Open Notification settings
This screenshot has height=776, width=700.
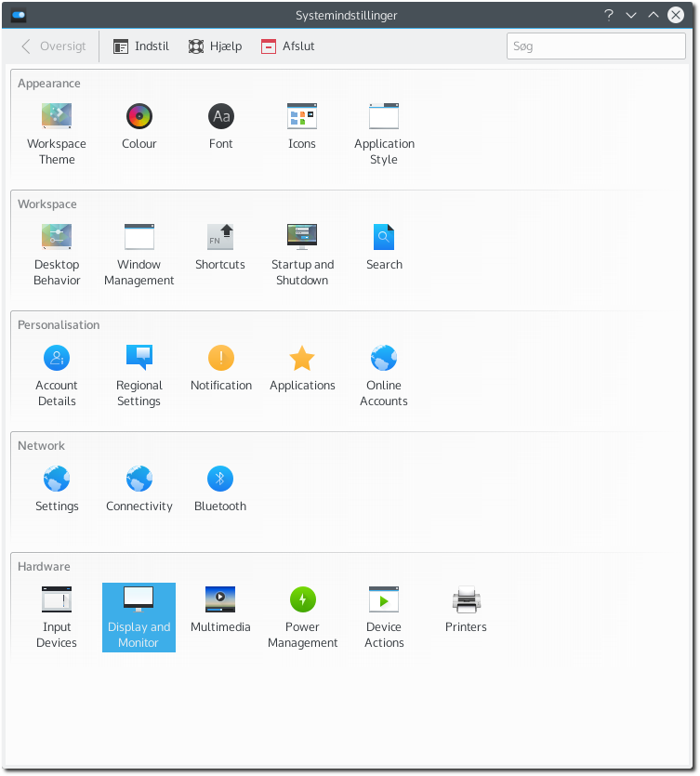pos(221,368)
